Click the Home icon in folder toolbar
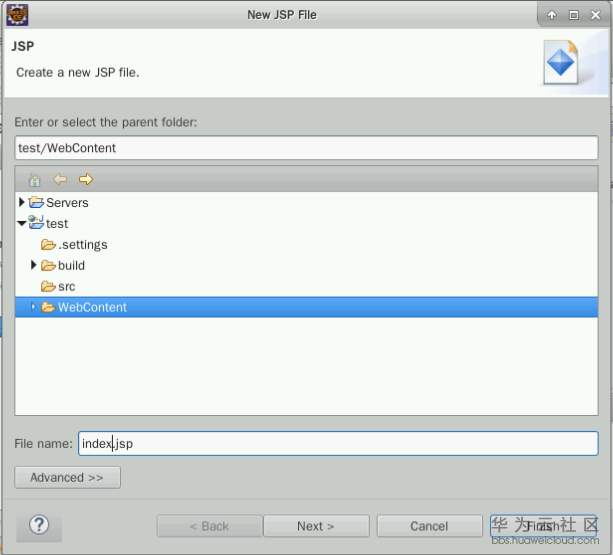 click(34, 180)
